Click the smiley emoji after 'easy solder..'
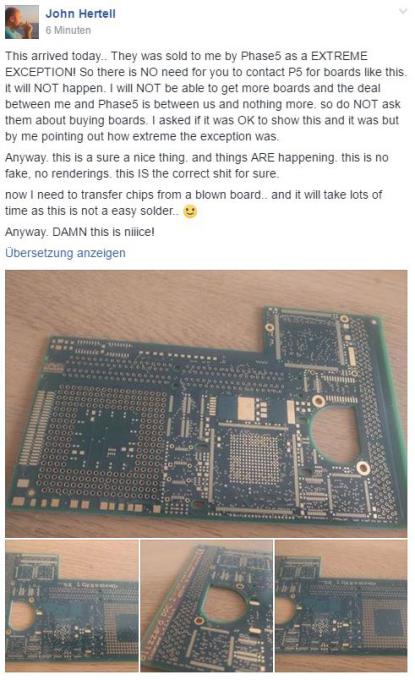Screen dimensions: 415x680 [x=190, y=211]
